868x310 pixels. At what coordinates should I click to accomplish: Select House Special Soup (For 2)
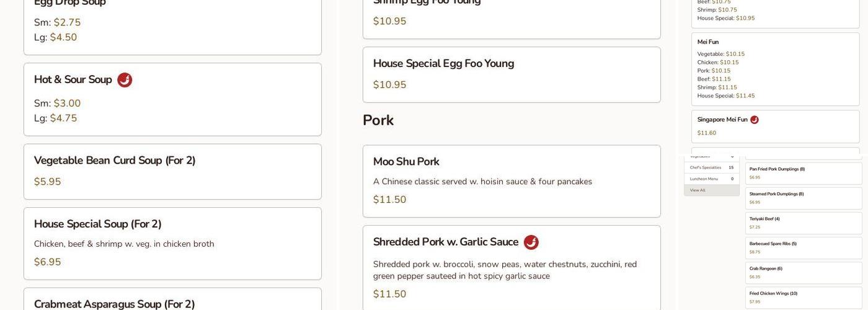[98, 224]
